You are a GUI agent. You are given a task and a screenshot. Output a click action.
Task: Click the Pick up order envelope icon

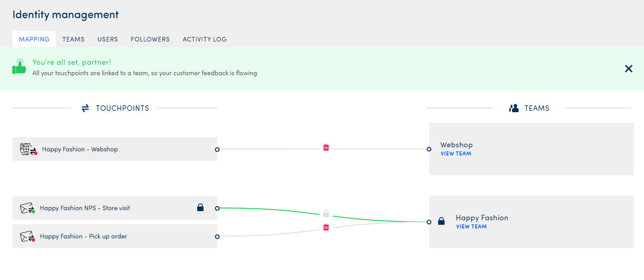point(27,237)
